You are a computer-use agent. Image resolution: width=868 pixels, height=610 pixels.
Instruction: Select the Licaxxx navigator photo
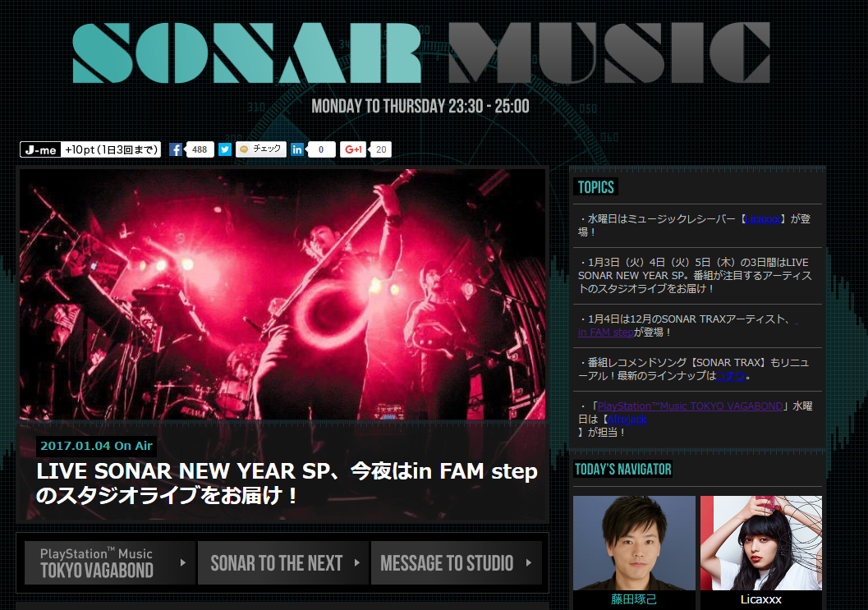pos(760,543)
